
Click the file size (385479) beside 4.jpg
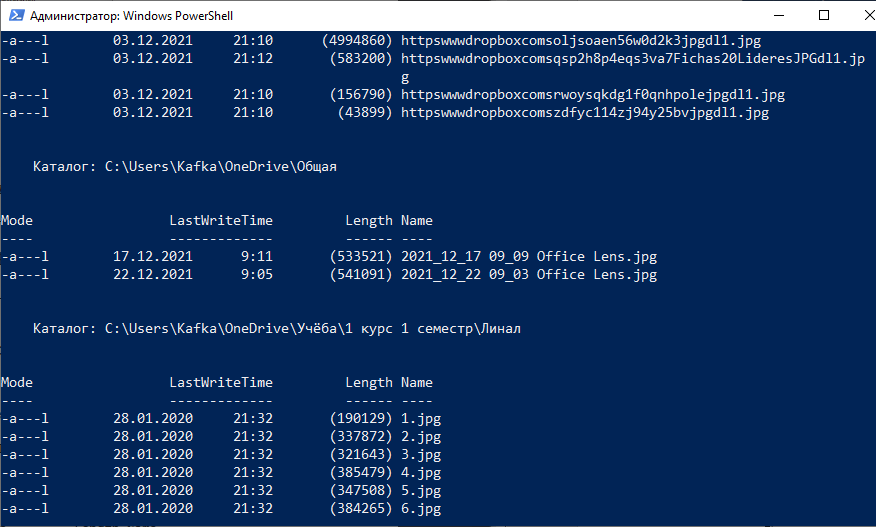[361, 472]
